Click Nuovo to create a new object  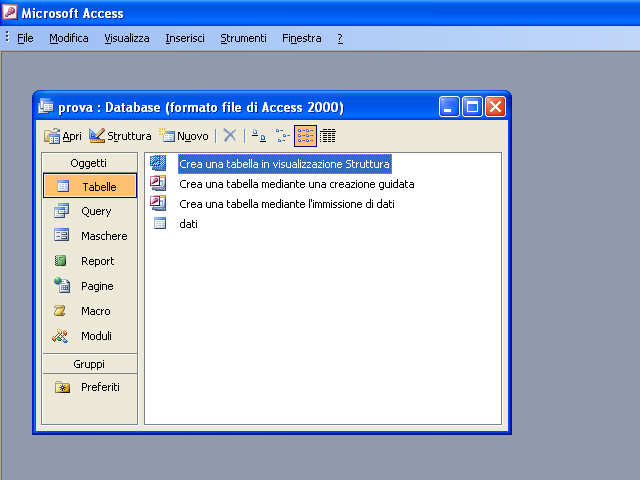point(184,136)
